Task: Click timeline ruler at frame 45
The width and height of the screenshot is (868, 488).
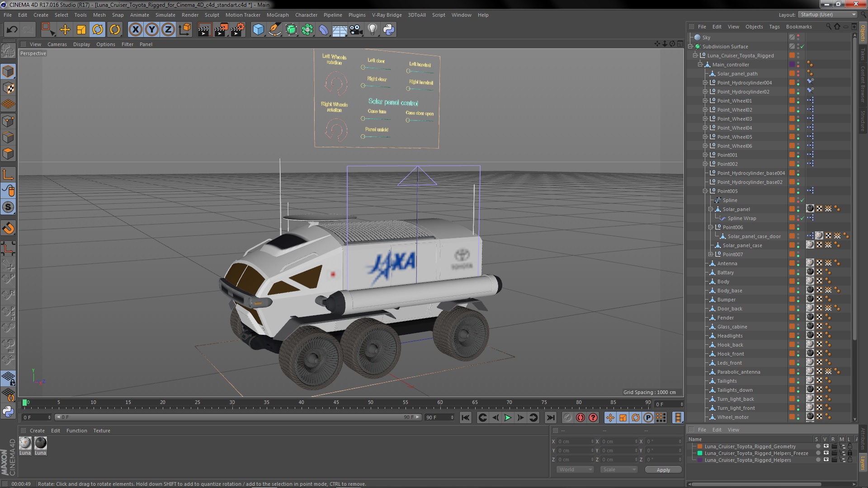Action: pos(336,403)
